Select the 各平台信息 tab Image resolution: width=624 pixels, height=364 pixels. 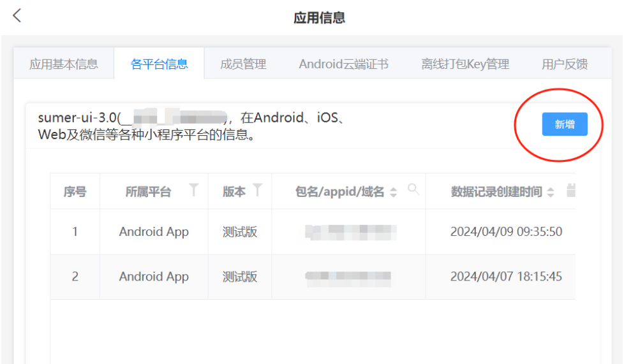coord(159,64)
